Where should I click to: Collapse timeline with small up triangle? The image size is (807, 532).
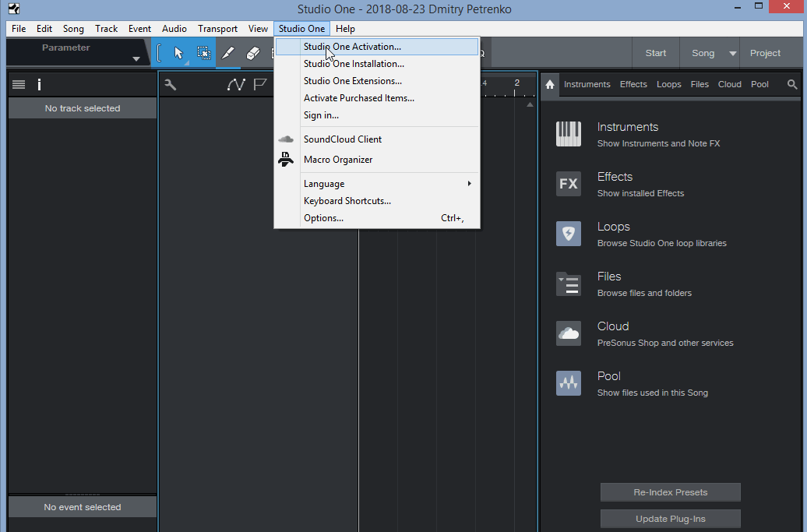coord(530,104)
